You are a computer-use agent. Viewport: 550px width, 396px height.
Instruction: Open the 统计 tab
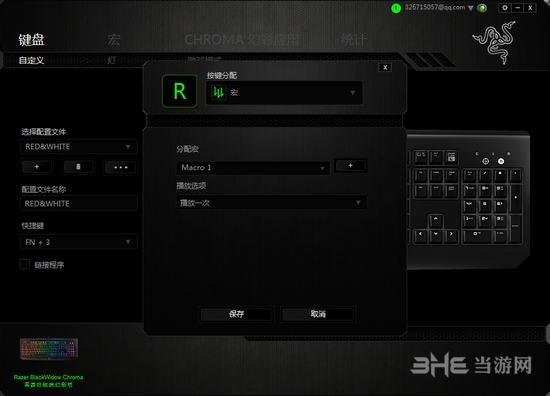(x=354, y=39)
